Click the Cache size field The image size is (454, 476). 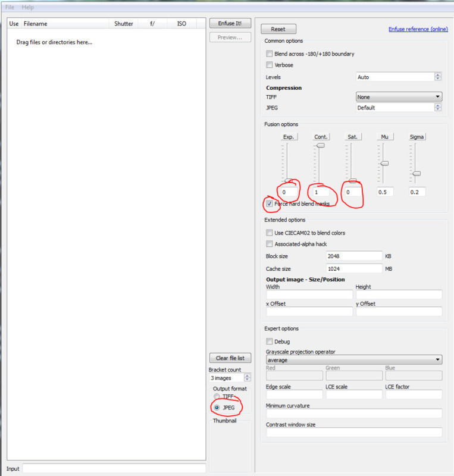click(354, 269)
